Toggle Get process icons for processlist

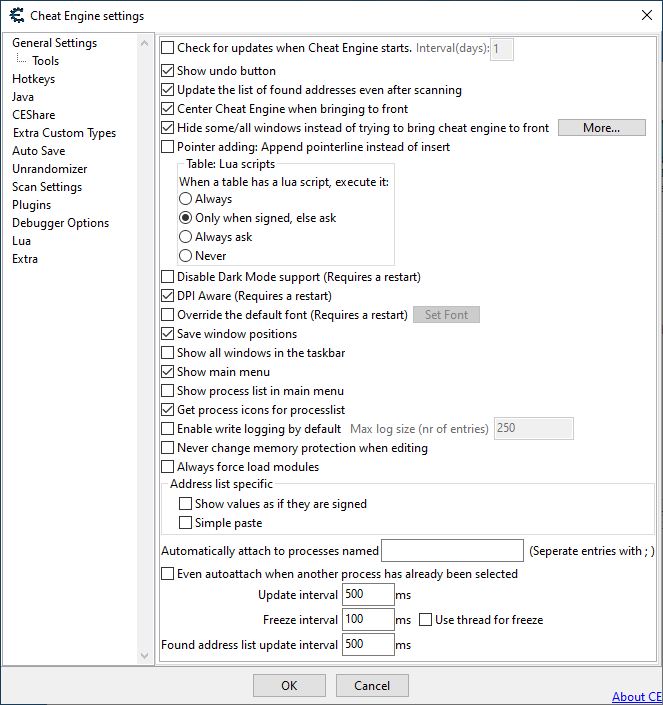point(167,410)
